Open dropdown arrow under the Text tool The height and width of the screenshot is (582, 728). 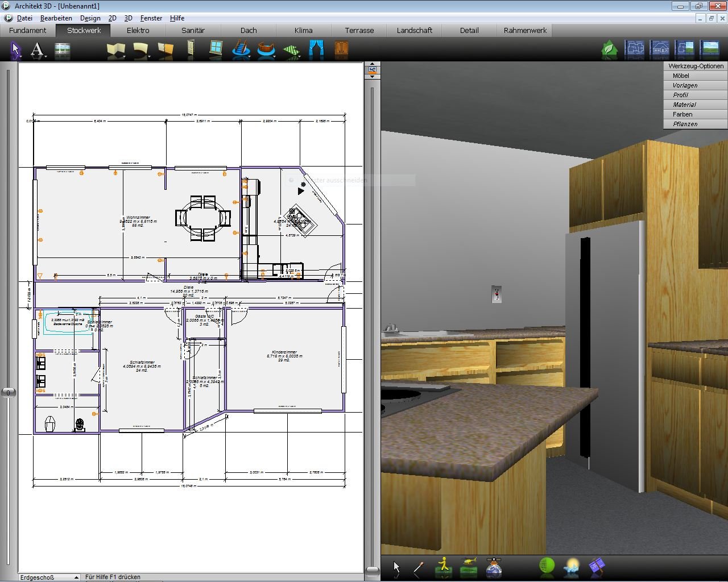(x=45, y=56)
